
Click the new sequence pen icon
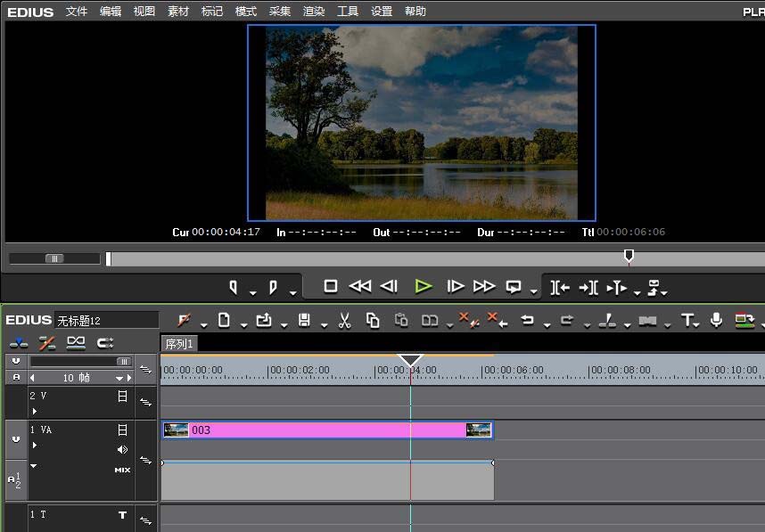[x=184, y=321]
